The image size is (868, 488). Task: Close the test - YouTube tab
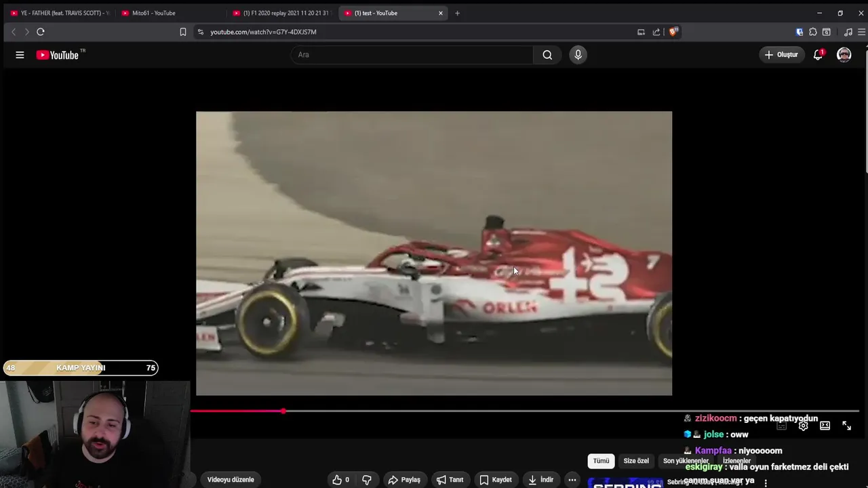coord(441,13)
